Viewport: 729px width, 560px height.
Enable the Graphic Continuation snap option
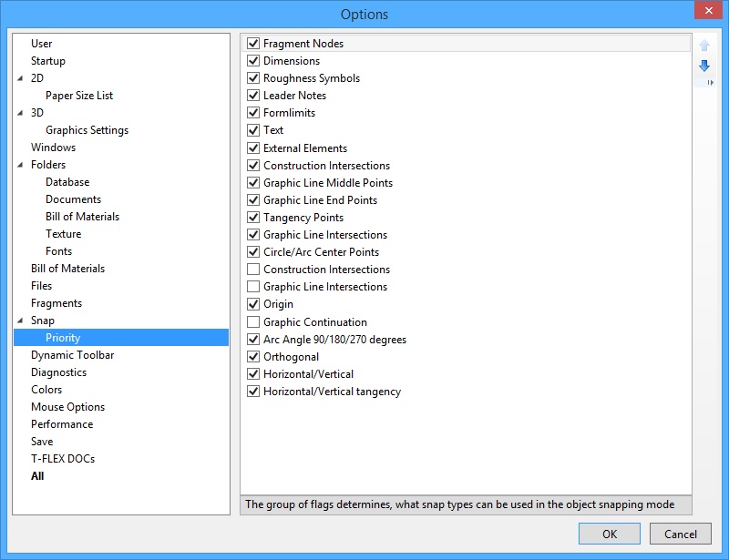pyautogui.click(x=254, y=321)
